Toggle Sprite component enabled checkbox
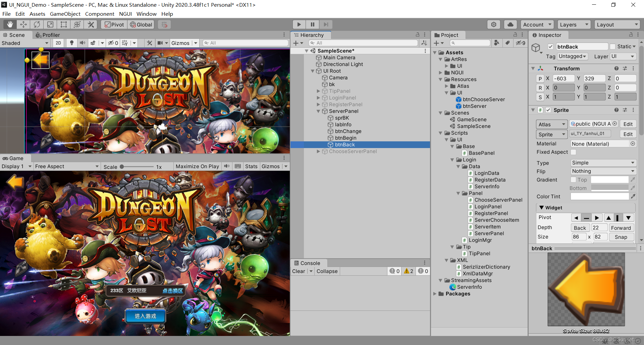The height and width of the screenshot is (345, 644). 548,110
